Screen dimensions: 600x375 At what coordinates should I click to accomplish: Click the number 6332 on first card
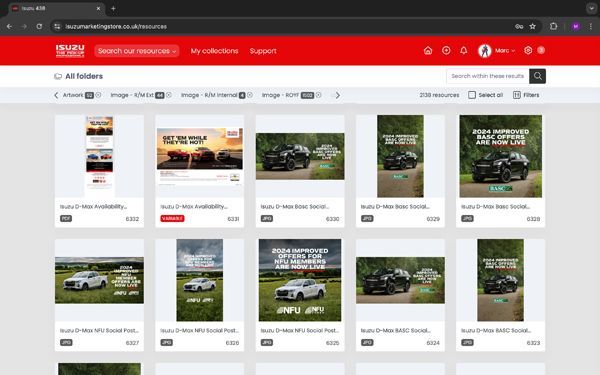[132, 219]
